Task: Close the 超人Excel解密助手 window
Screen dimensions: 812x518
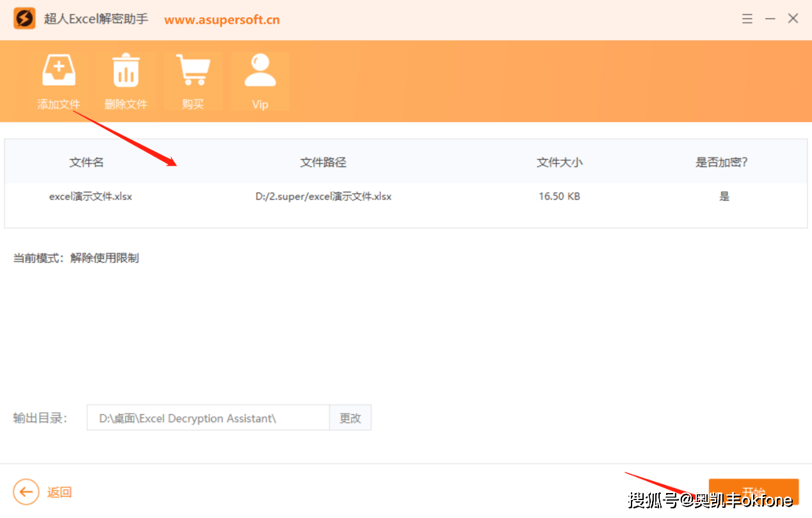Action: coord(793,19)
